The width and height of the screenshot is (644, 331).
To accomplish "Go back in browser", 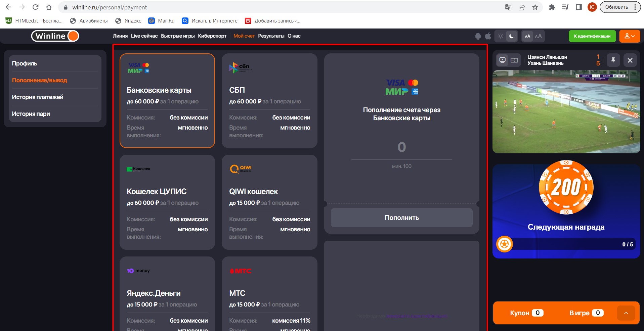I will [9, 7].
